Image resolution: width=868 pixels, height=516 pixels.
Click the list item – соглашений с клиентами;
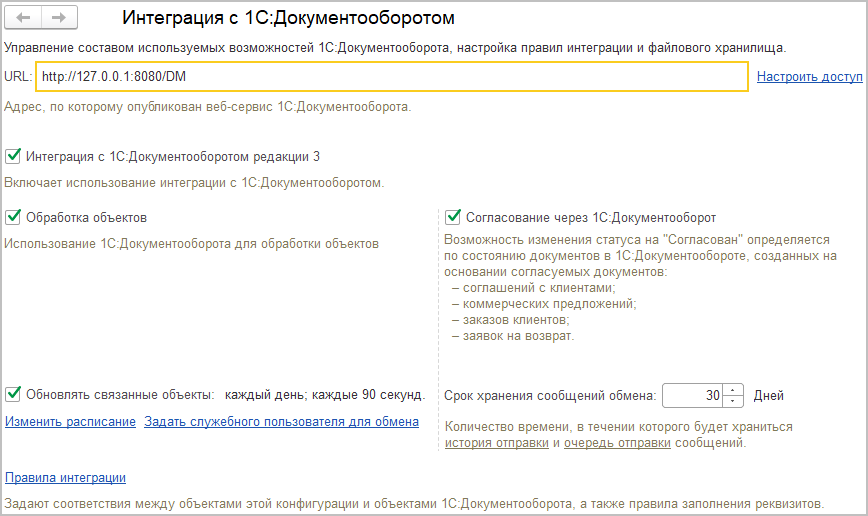pos(534,288)
